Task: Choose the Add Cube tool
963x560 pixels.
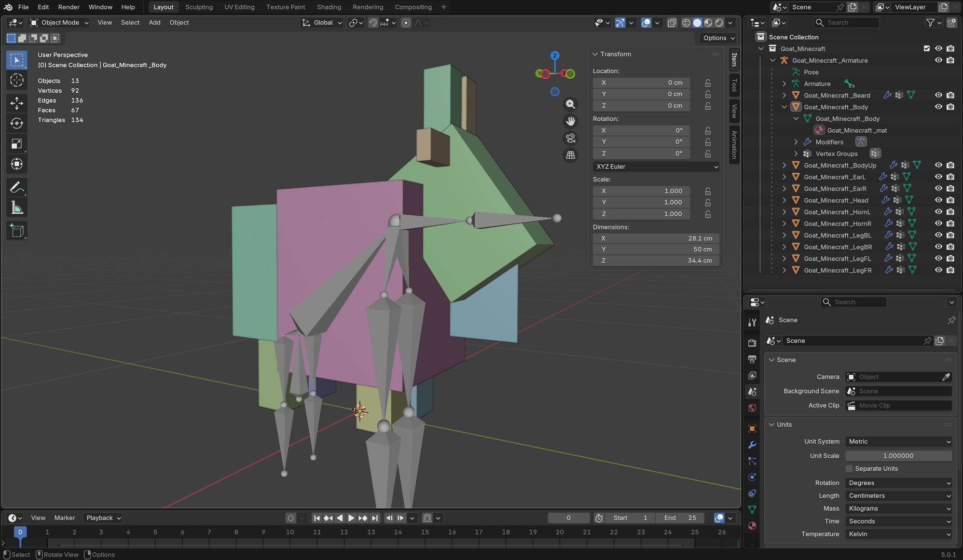Action: (17, 231)
